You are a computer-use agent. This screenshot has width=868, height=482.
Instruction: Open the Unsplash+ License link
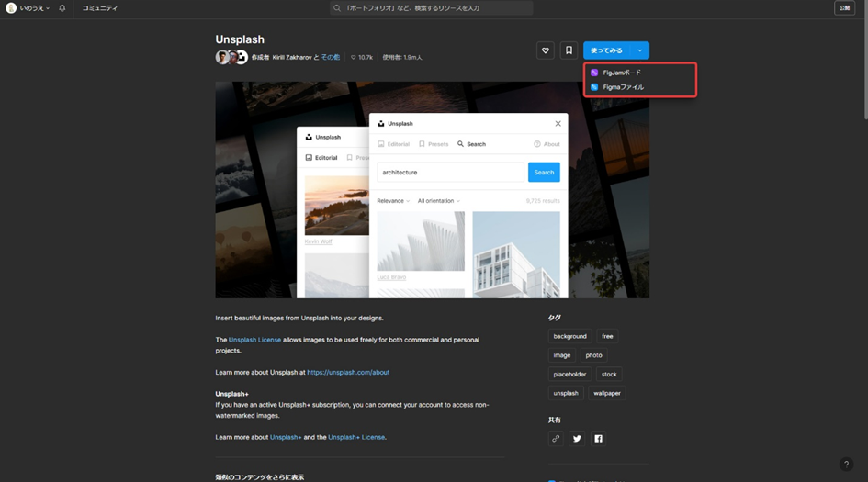tap(356, 437)
